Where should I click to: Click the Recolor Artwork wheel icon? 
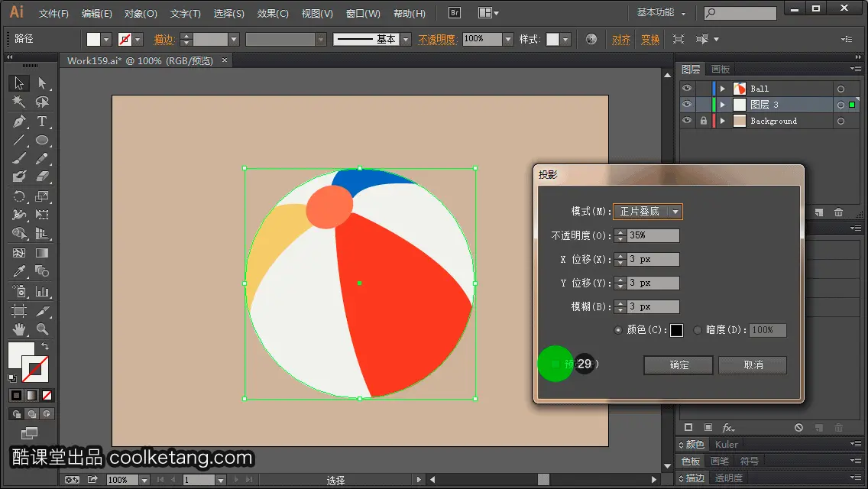(x=591, y=39)
